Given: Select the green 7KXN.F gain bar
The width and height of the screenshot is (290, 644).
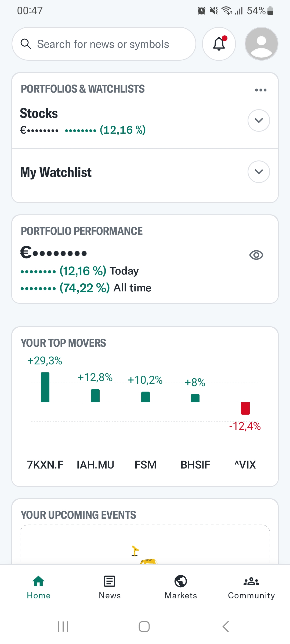Looking at the screenshot, I should pyautogui.click(x=45, y=387).
